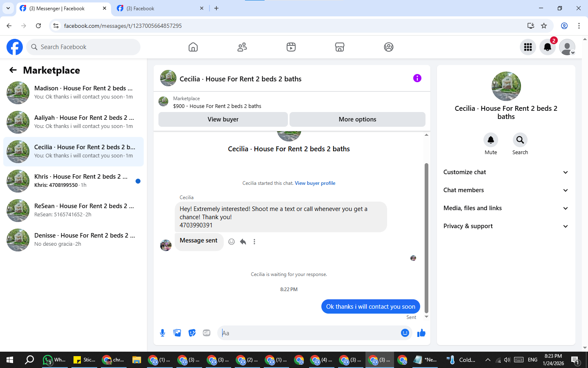Screen dimensions: 588x368
Task: Send a voice clip with microphone icon
Action: tap(163, 333)
